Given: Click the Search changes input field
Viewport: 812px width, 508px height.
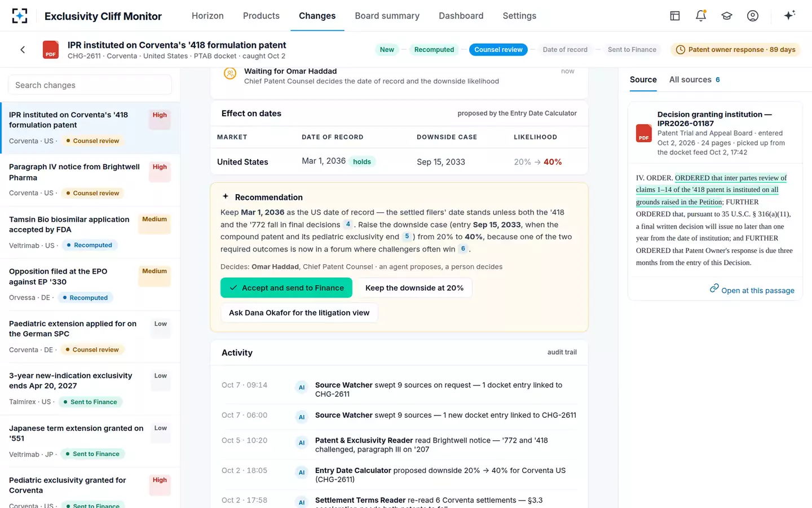Looking at the screenshot, I should point(90,85).
